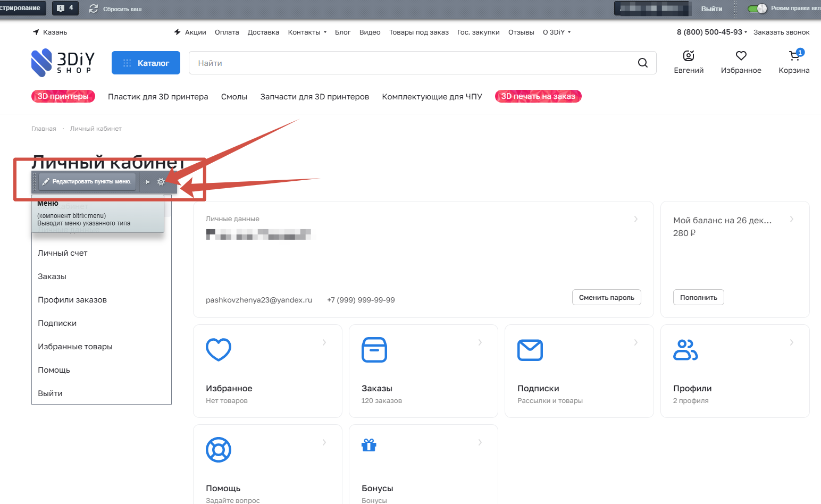Expand the Контакты dropdown menu
Viewport: 821px width, 504px height.
click(x=307, y=32)
